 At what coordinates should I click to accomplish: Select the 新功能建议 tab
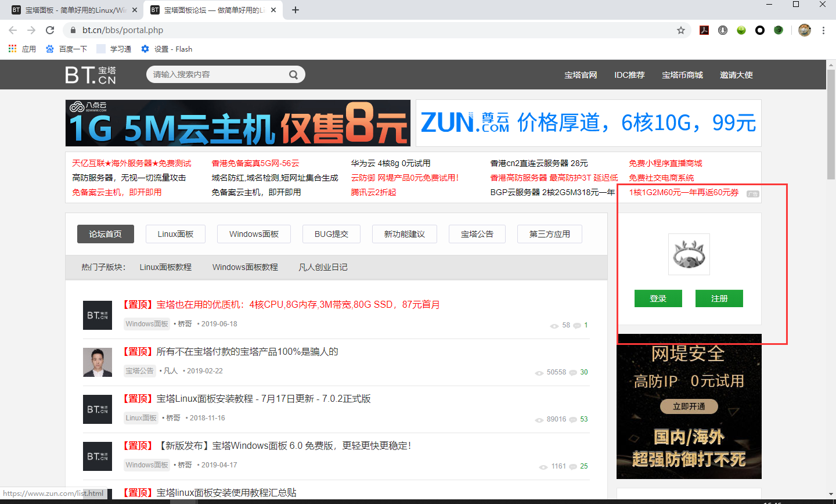click(x=405, y=234)
